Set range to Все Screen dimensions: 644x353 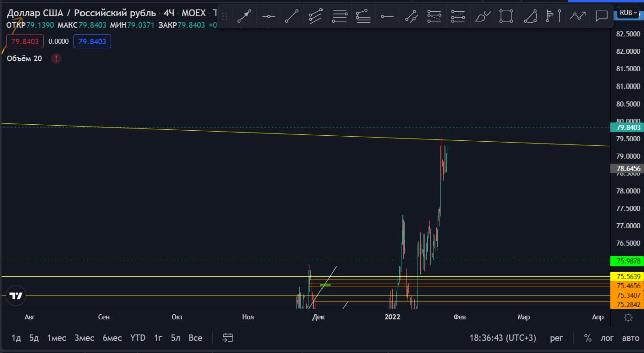195,338
